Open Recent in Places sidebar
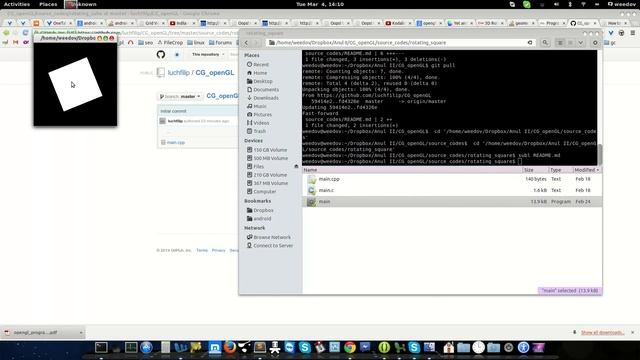The height and width of the screenshot is (360, 640). point(258,64)
